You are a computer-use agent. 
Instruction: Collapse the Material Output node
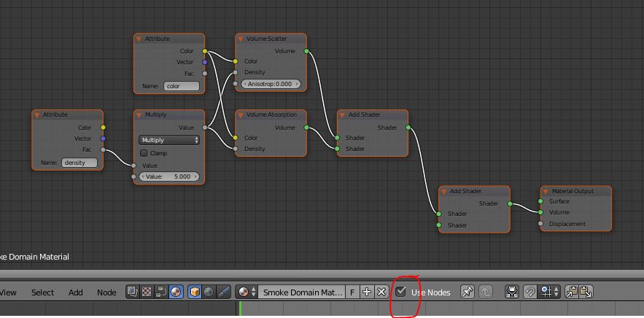point(546,191)
